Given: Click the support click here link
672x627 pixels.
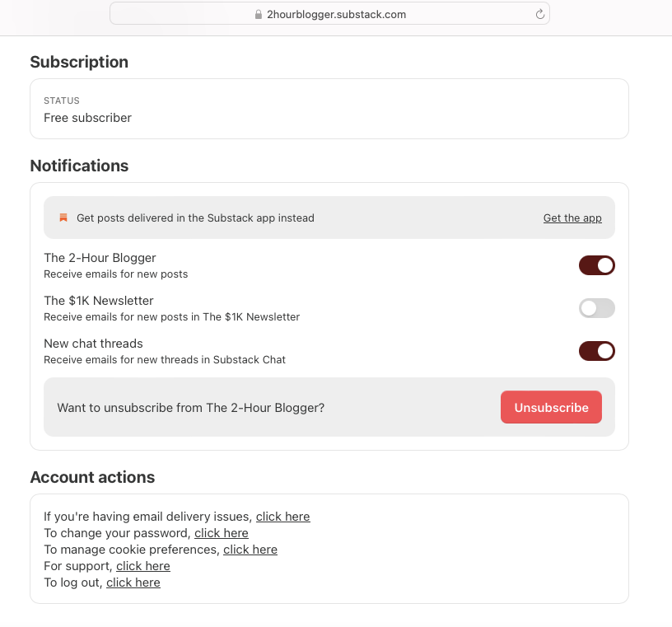Looking at the screenshot, I should pyautogui.click(x=143, y=566).
